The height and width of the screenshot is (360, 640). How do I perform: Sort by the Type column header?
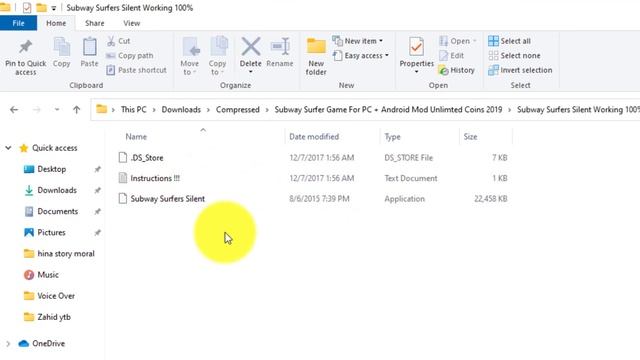pos(392,137)
